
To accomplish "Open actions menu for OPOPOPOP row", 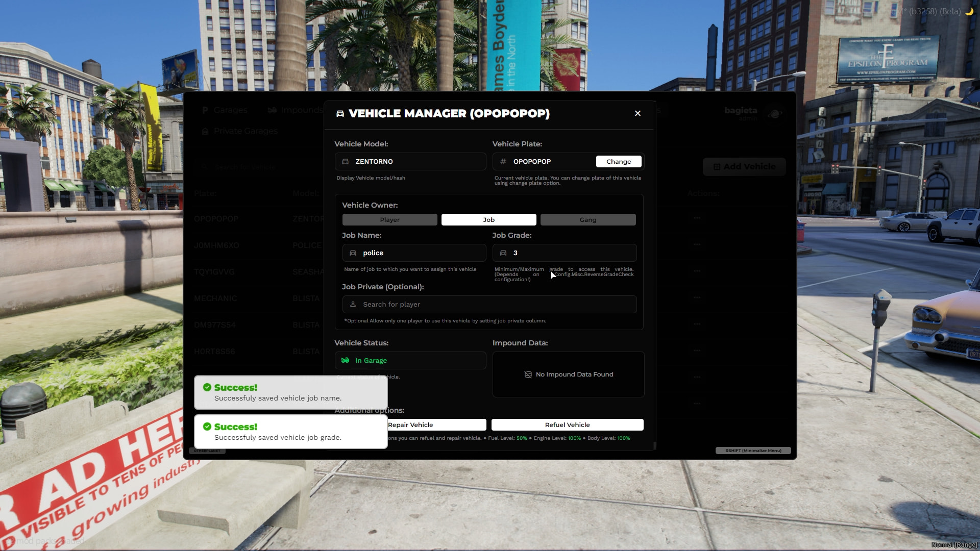I will [x=697, y=218].
